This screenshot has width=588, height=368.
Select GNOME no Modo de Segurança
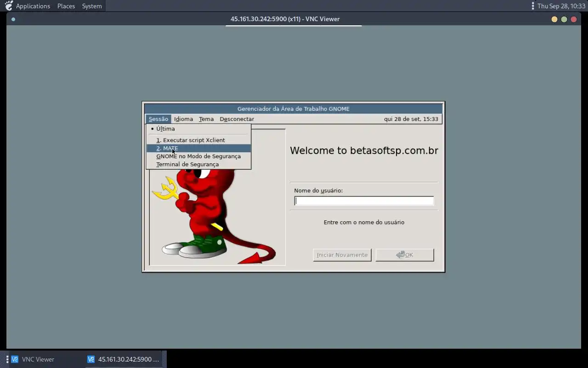[198, 156]
